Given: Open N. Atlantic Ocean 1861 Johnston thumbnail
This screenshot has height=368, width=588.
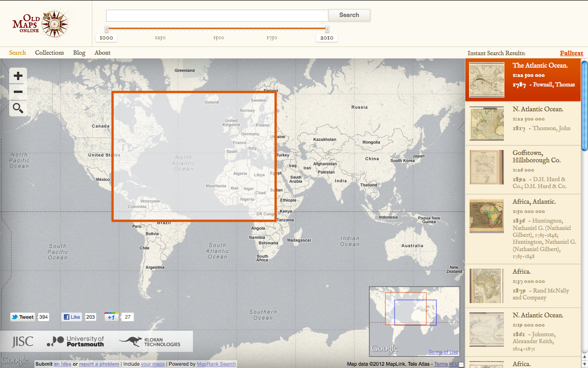Looking at the screenshot, I should (486, 330).
